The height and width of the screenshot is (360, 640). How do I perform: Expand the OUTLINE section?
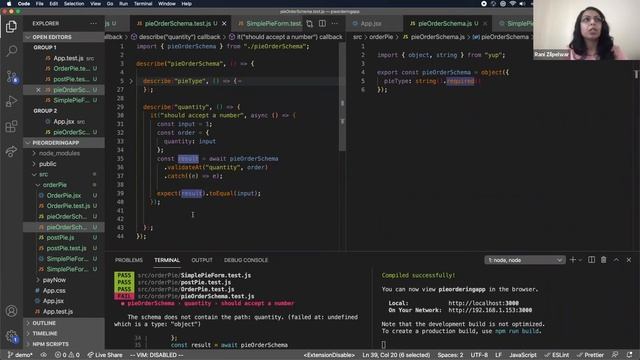coord(64,323)
